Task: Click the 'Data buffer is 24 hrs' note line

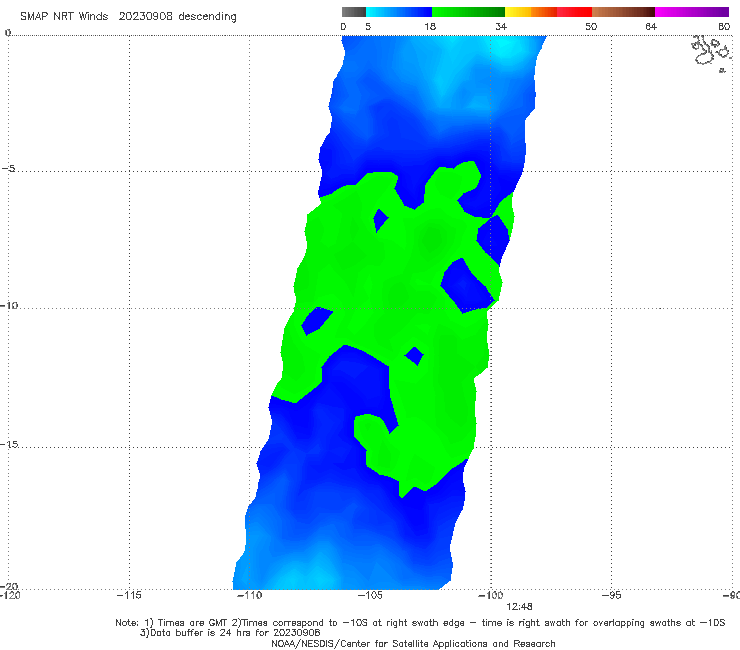Action: point(230,633)
